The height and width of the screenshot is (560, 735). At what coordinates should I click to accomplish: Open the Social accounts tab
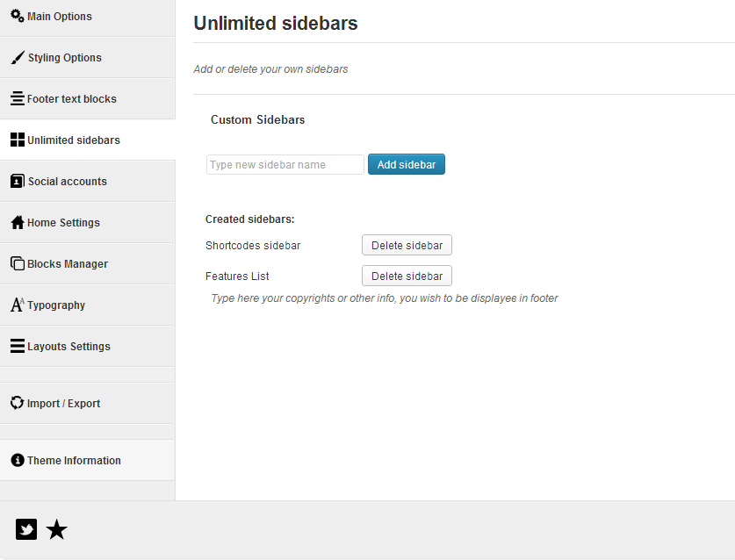(67, 182)
